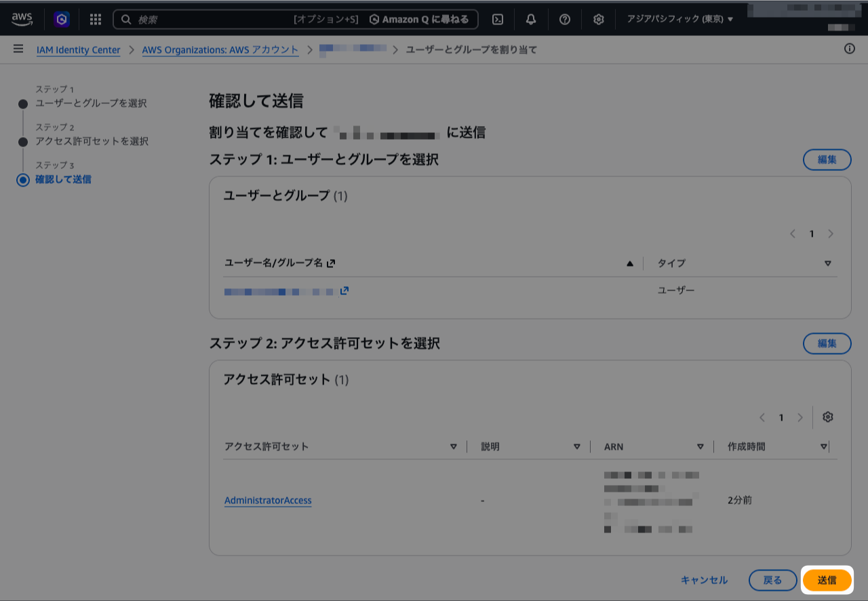
Task: Show notifications via the bell icon
Action: click(531, 20)
